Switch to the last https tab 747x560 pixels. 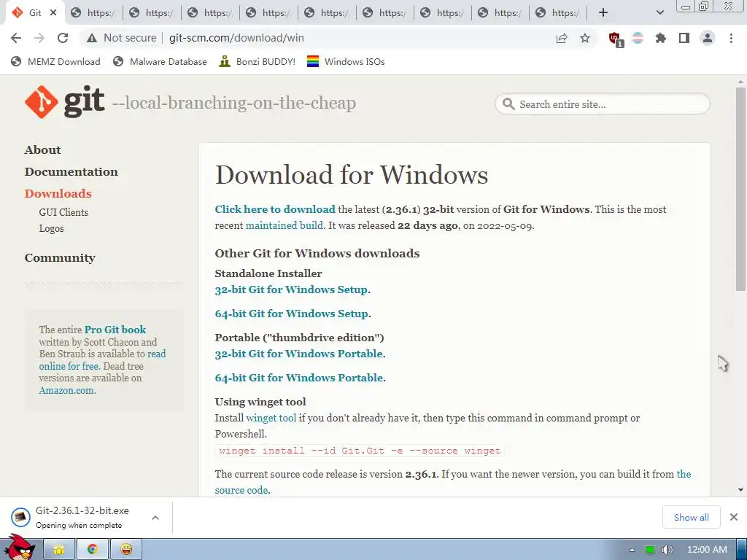pyautogui.click(x=558, y=13)
